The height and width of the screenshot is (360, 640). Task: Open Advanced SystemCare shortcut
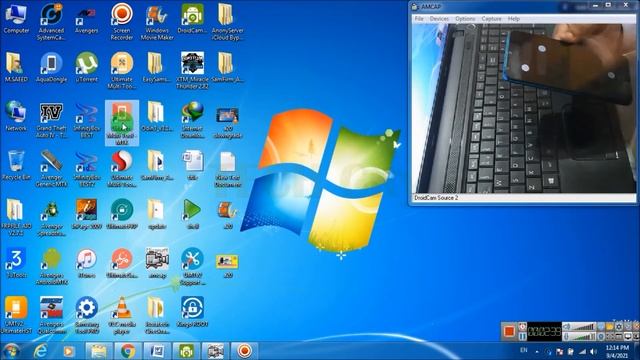51,22
